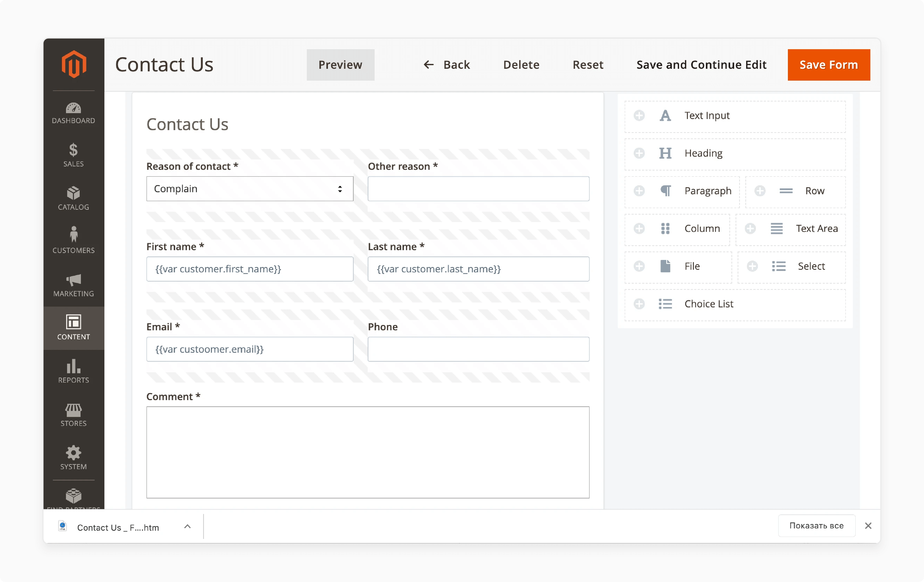Image resolution: width=924 pixels, height=582 pixels.
Task: Select the Text Input 'A' element icon
Action: (x=665, y=115)
